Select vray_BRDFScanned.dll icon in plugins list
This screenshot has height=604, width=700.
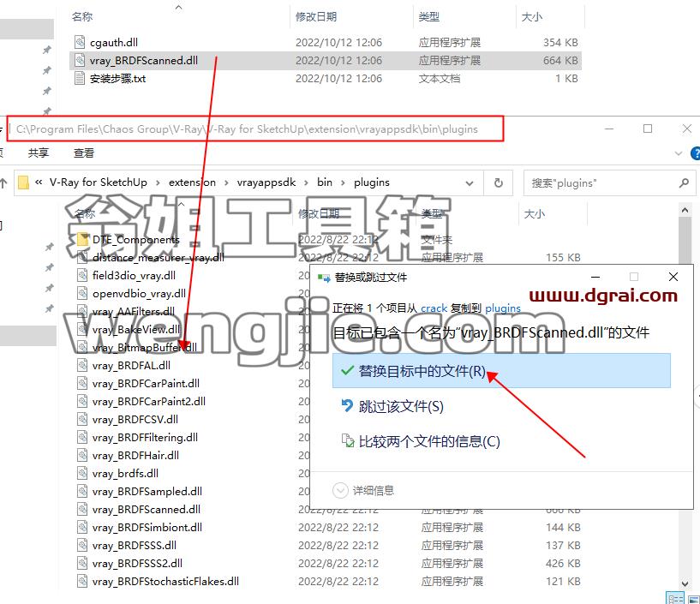tap(82, 510)
